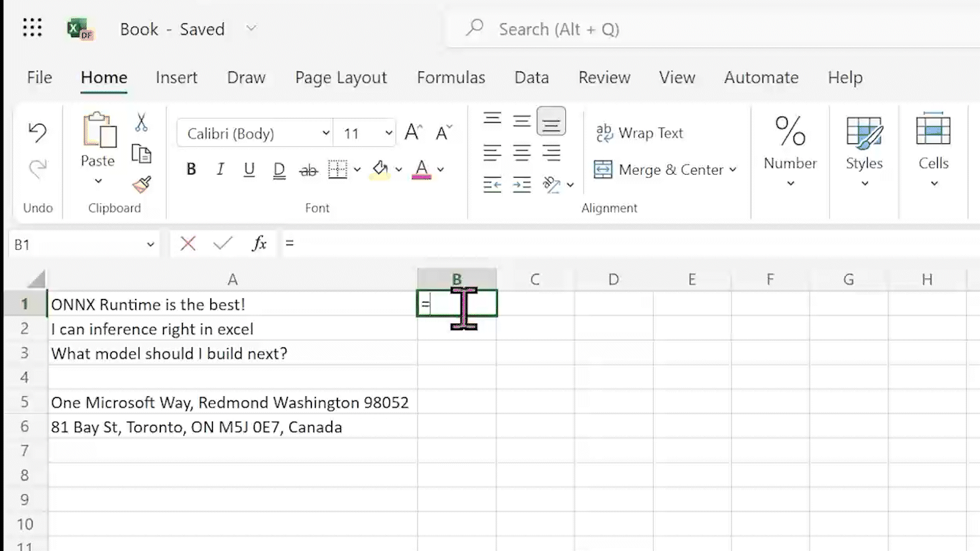This screenshot has width=980, height=551.
Task: Switch to the Help tab
Action: tap(845, 78)
